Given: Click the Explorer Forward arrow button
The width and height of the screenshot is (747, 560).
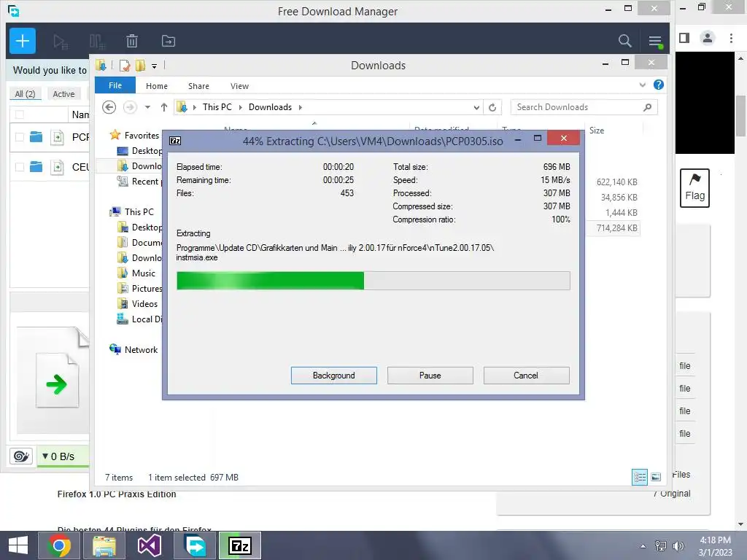Looking at the screenshot, I should click(x=130, y=107).
